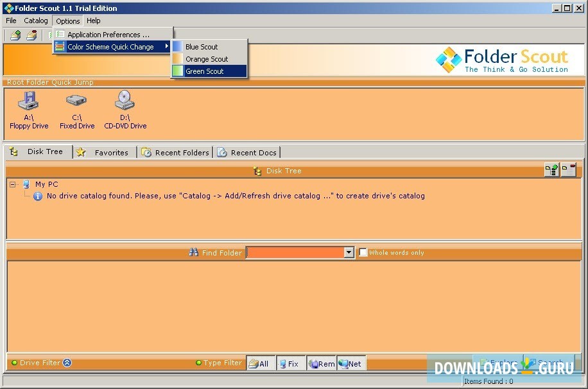Image resolution: width=588 pixels, height=389 pixels.
Task: Click the add drive catalog toolbar icon
Action: 15,35
